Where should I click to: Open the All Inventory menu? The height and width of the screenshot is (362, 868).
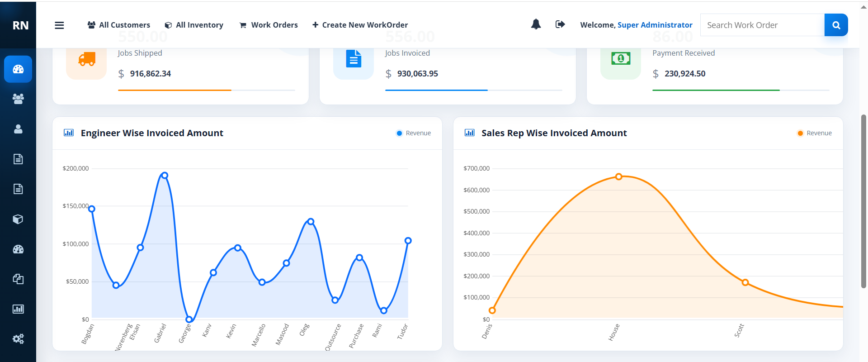point(194,25)
